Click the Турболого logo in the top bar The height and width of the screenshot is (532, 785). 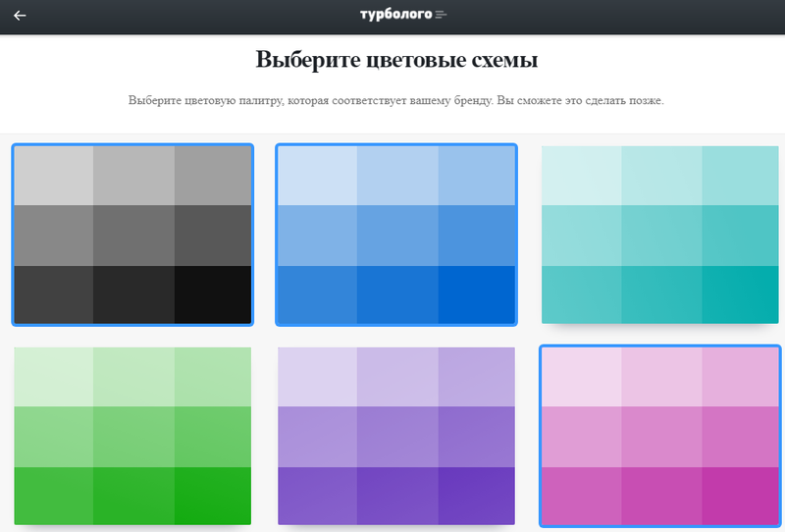[x=397, y=15]
